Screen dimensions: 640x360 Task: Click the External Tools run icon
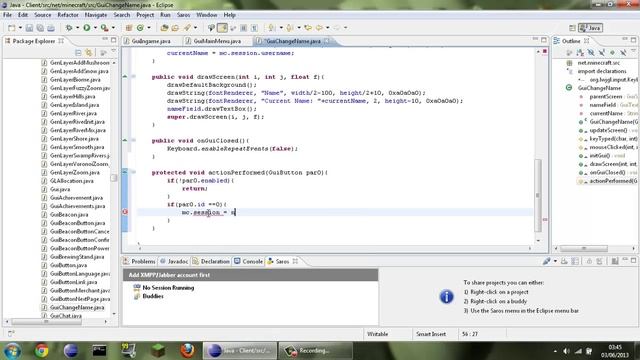104,28
